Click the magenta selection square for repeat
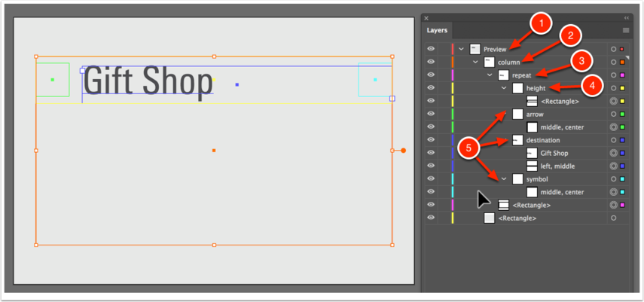Viewport: 644px width, 302px height. pyautogui.click(x=622, y=75)
